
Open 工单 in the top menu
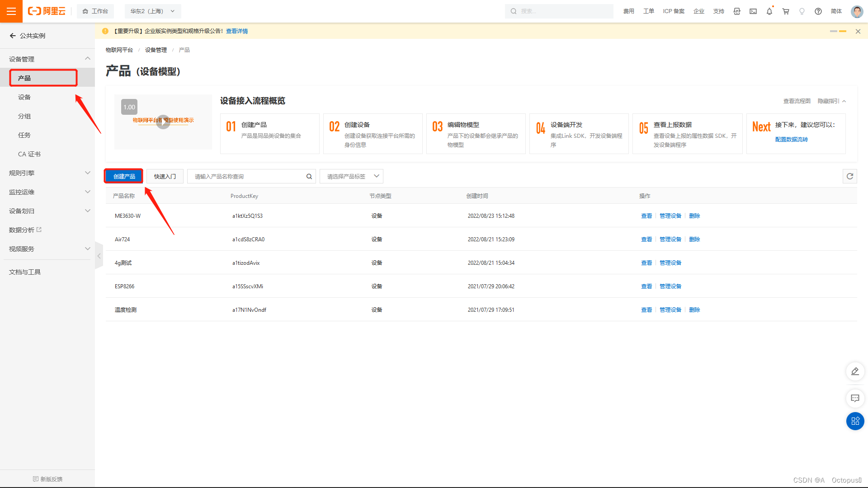click(649, 11)
